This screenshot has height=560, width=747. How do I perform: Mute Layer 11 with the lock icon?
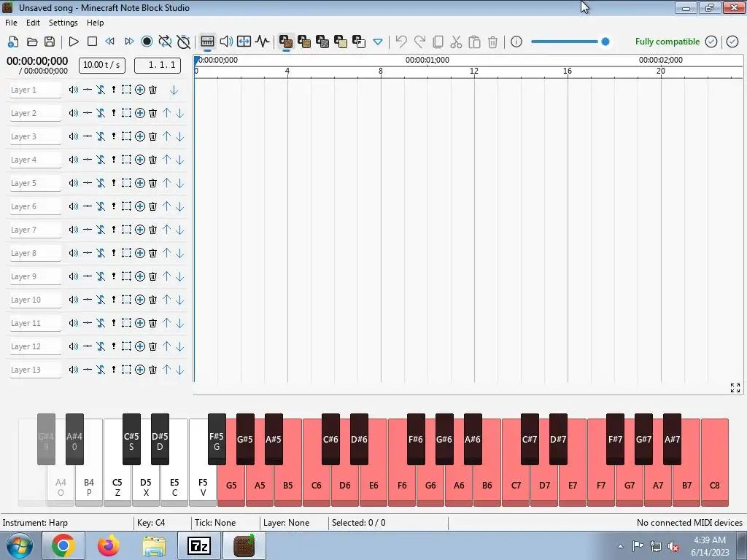[x=101, y=323]
